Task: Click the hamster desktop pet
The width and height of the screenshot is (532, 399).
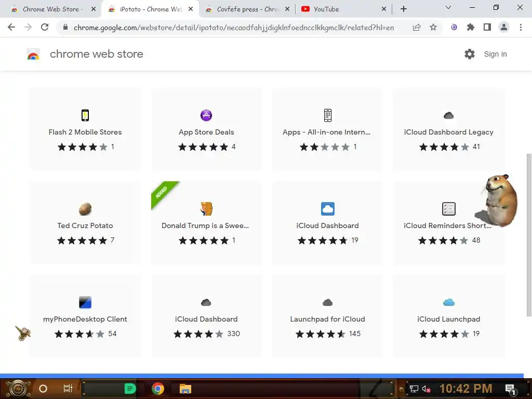Action: [x=497, y=200]
